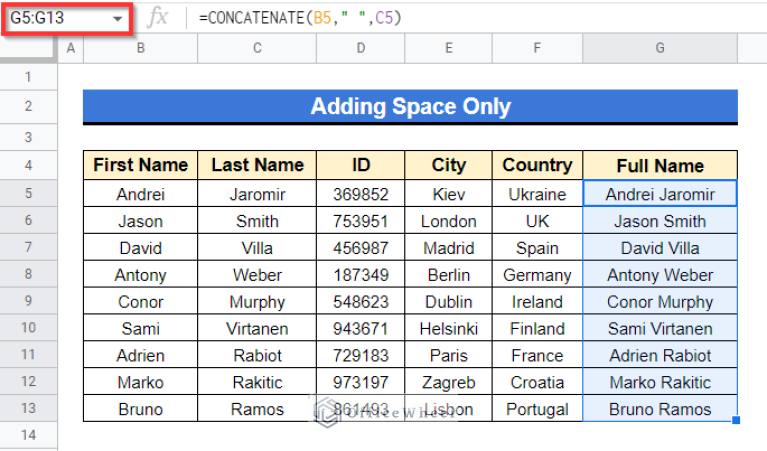This screenshot has width=767, height=451.
Task: Select the 'Marko Rakitic' cell
Action: pos(660,382)
